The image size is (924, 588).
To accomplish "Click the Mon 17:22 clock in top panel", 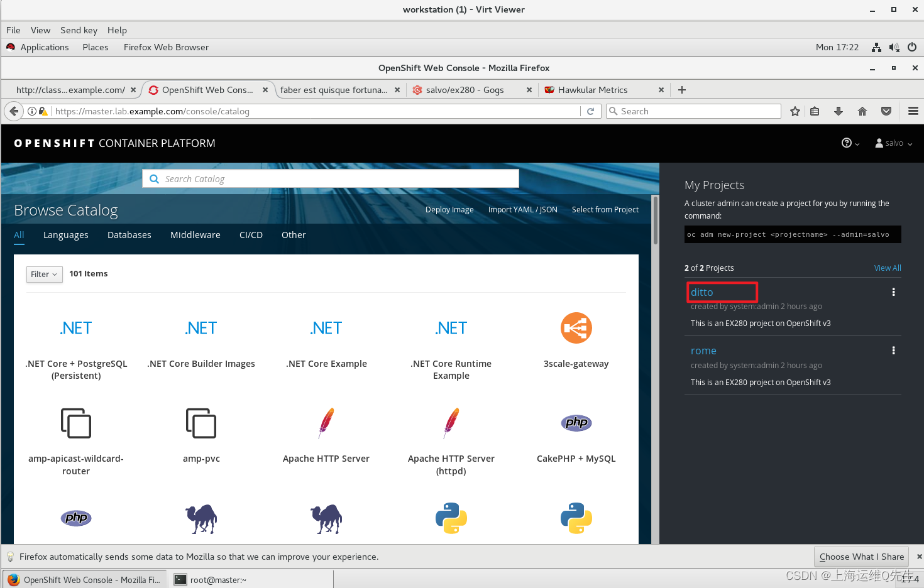I will pos(837,47).
